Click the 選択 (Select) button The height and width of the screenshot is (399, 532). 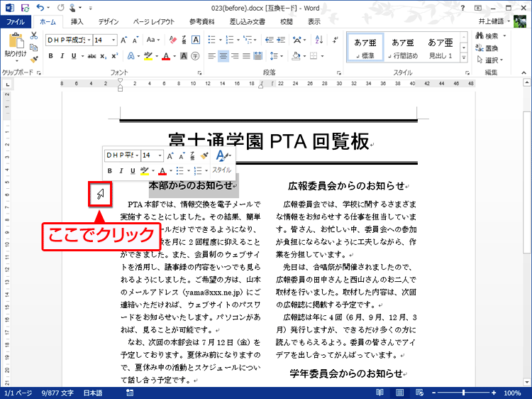coord(490,60)
